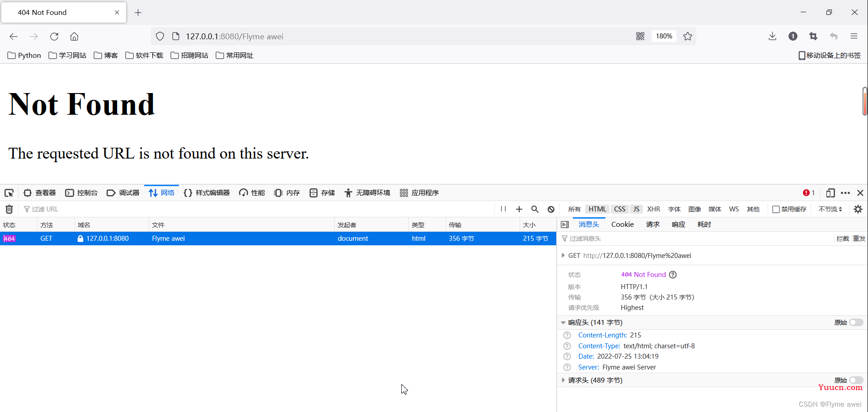The image size is (868, 412).
Task: Clear network log with the trash icon
Action: tap(9, 209)
